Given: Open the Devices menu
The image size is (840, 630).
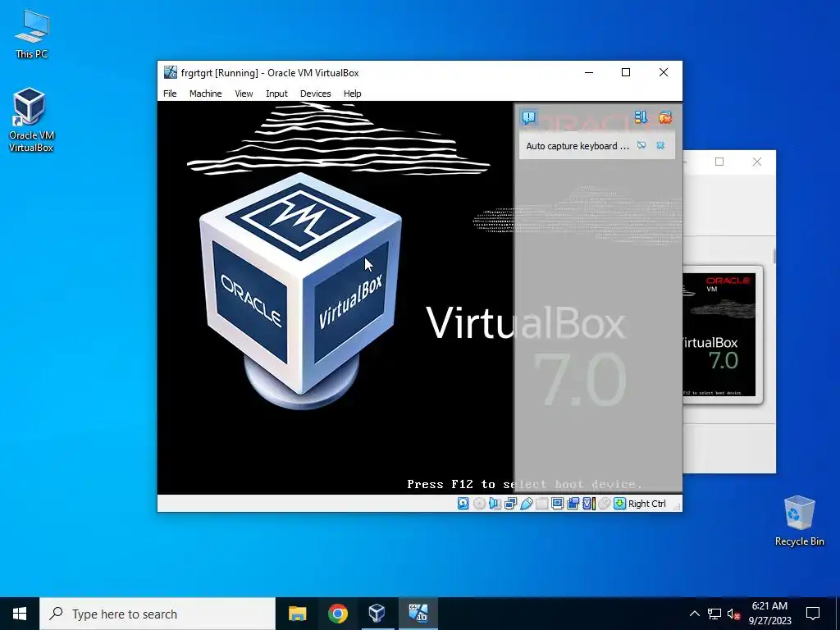Looking at the screenshot, I should pyautogui.click(x=316, y=94).
